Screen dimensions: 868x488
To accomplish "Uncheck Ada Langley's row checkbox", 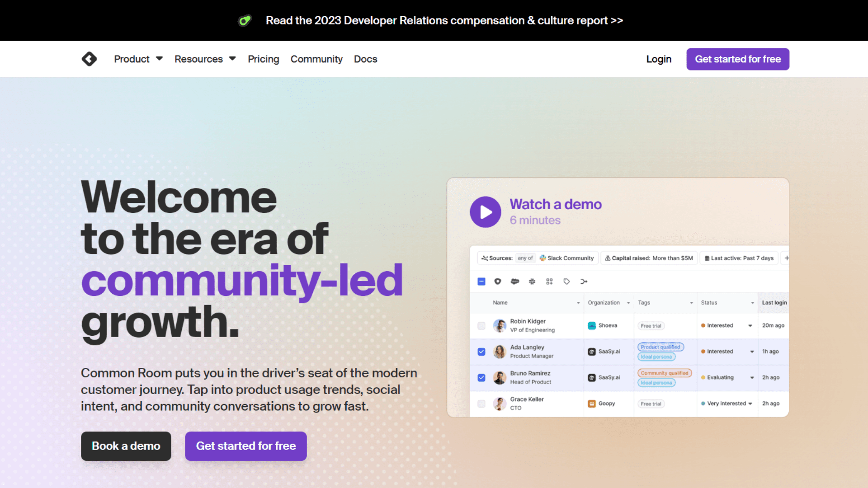I will [x=481, y=352].
